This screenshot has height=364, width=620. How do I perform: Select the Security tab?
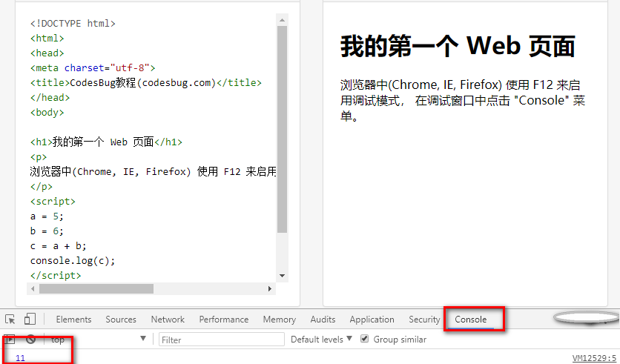coord(424,320)
